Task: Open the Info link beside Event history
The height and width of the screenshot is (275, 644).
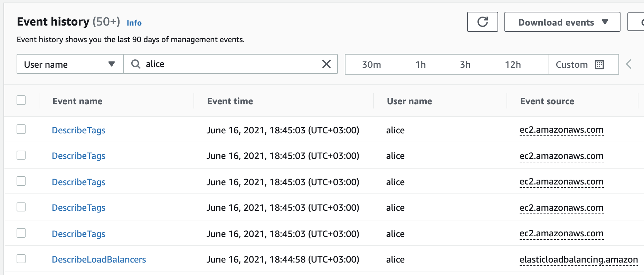Action: 134,23
